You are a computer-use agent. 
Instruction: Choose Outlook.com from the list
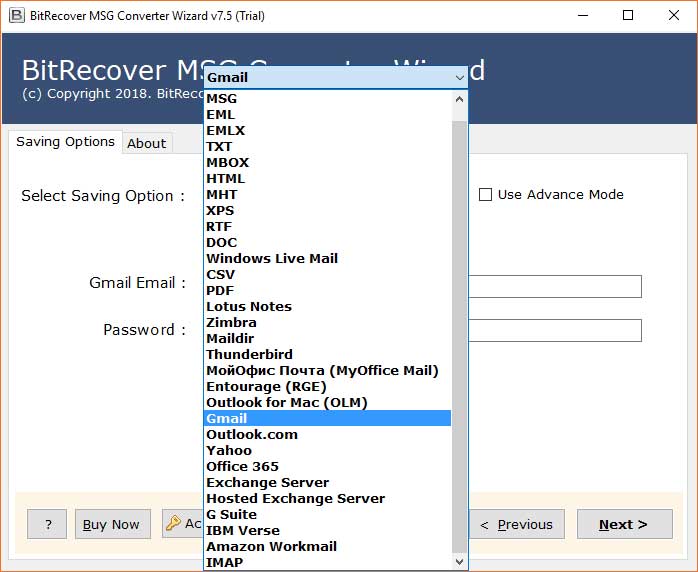click(328, 434)
